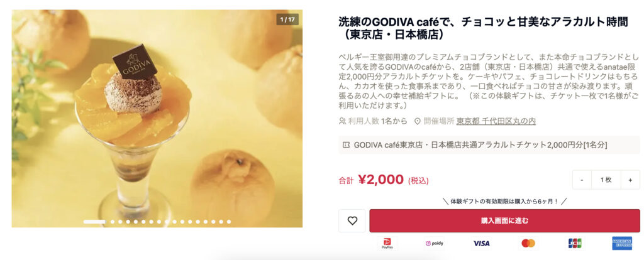The height and width of the screenshot is (260, 644).
Task: Click the ticket icon beside GODIVA café ticket option
Action: coord(347,145)
